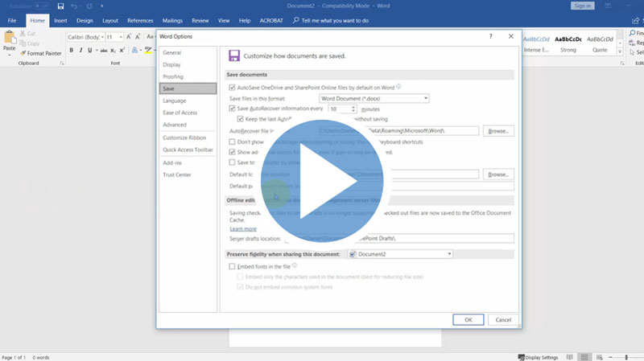Viewport: 644px width, 361px height.
Task: Click the Bold formatting icon
Action: [71, 50]
